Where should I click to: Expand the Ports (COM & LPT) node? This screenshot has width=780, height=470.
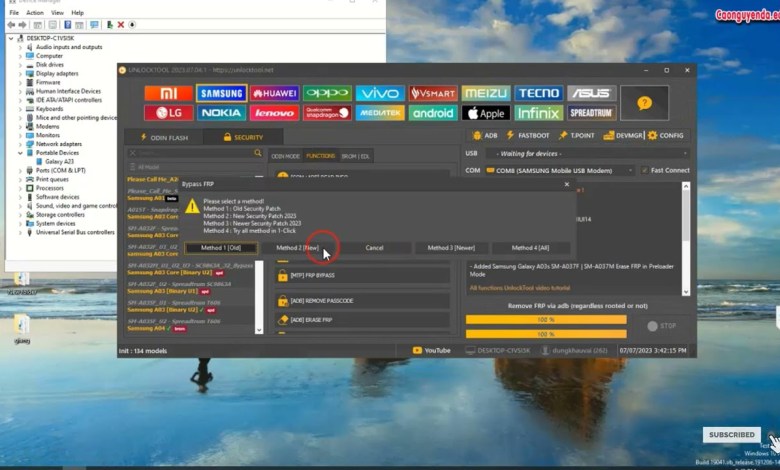(20, 170)
